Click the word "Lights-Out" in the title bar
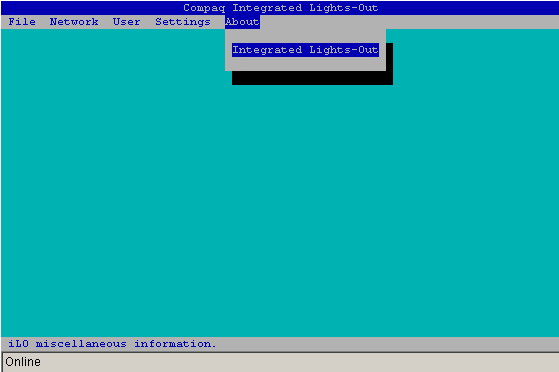 tap(344, 8)
